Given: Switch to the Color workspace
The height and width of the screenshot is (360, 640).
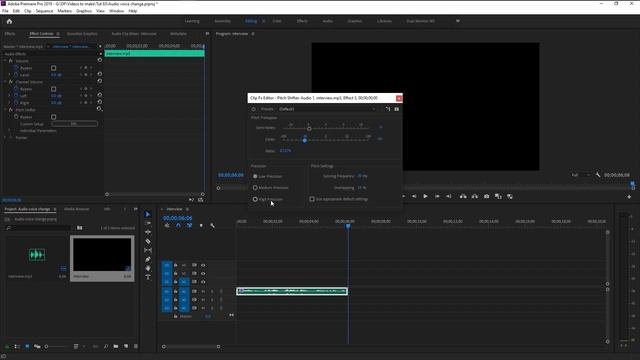Looking at the screenshot, I should pos(277,21).
